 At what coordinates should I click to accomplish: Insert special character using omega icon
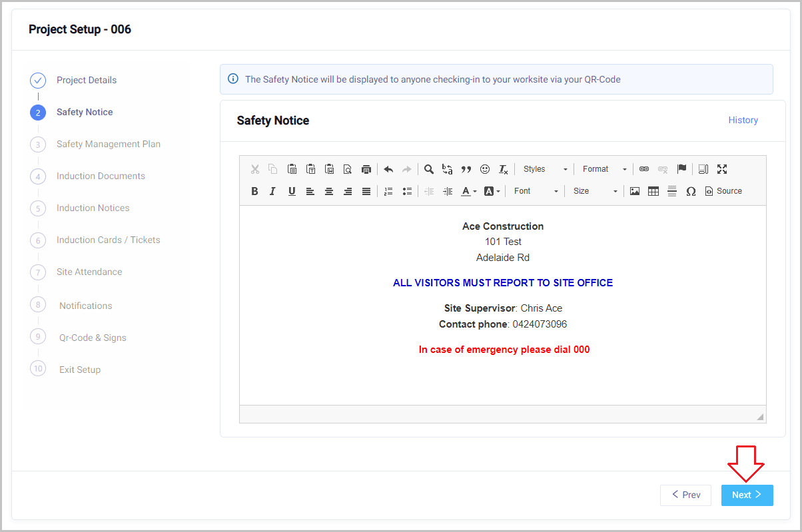(691, 191)
